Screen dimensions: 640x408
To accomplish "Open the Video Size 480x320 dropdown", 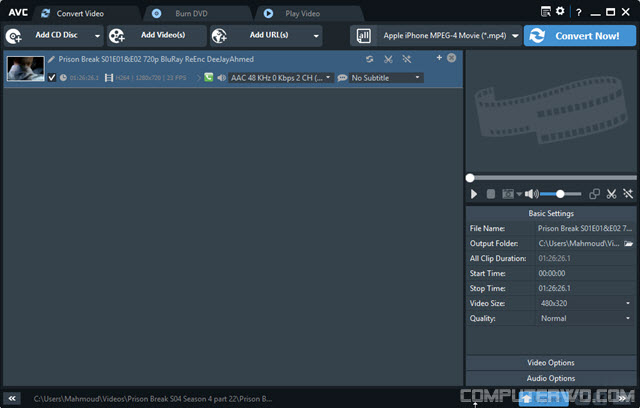I will click(628, 303).
